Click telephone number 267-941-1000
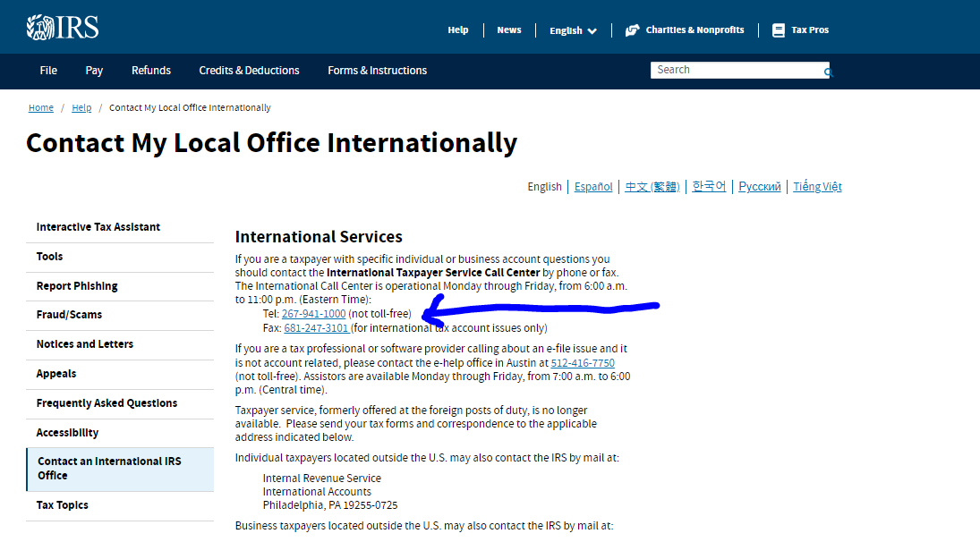This screenshot has height=542, width=980. pos(313,314)
